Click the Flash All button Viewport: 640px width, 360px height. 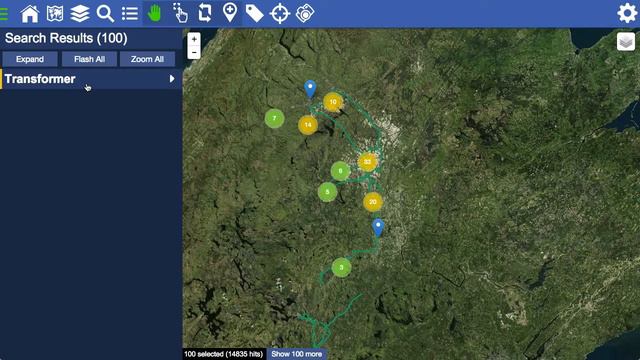[x=89, y=59]
